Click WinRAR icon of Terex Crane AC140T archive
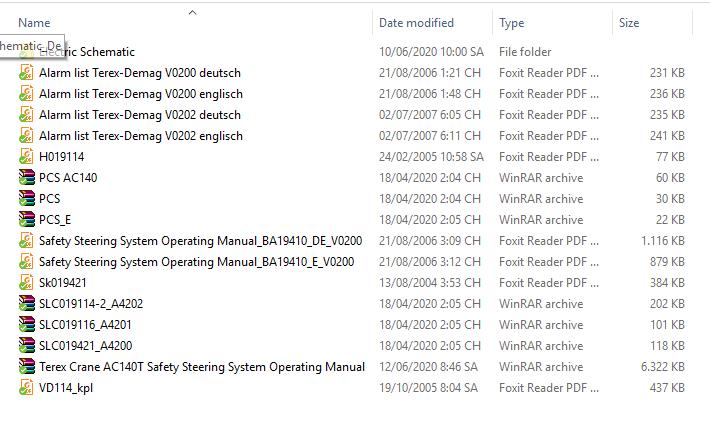 26,367
